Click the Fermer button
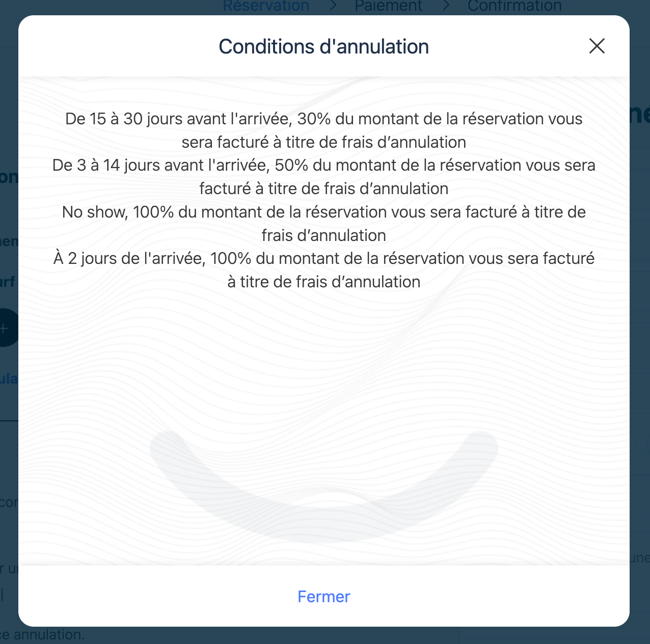The height and width of the screenshot is (644, 650). pos(323,596)
